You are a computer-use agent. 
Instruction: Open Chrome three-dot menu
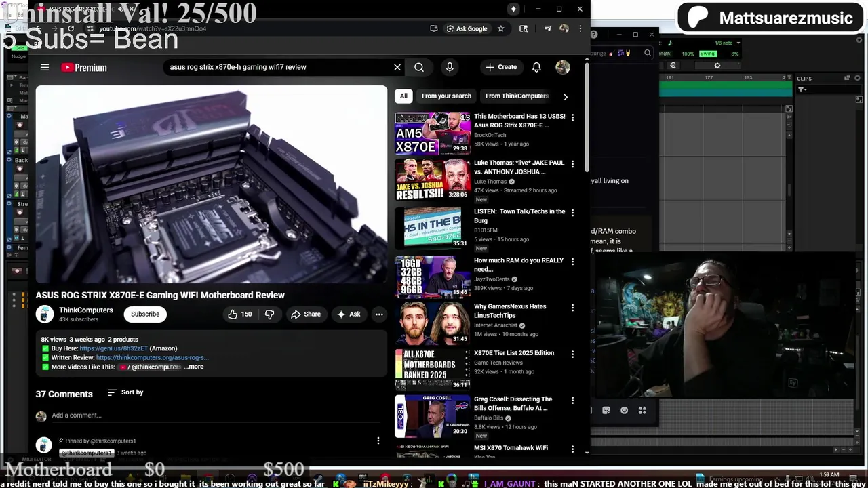point(580,28)
